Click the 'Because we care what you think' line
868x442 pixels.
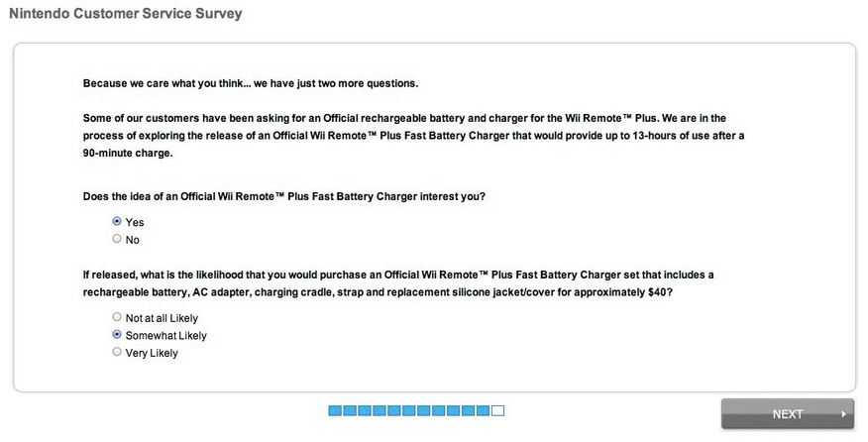click(257, 83)
